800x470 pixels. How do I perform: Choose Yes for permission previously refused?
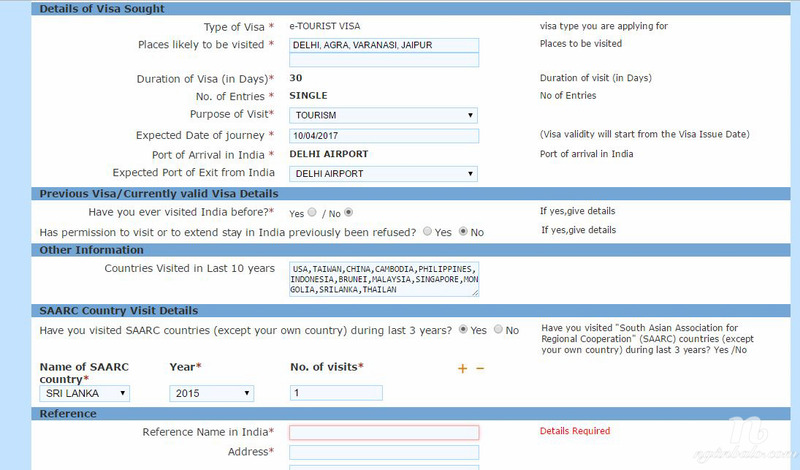[428, 232]
